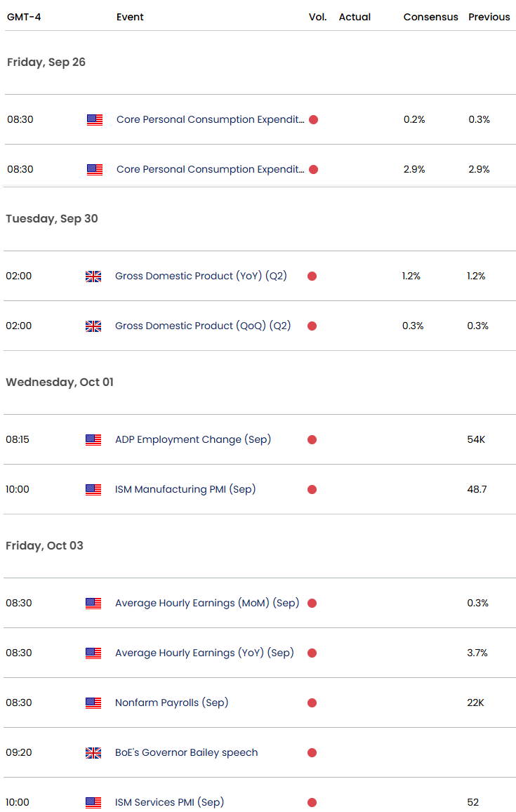Click the UK flag next to Gross Domestic Product (YoY)
516x812 pixels.
tap(93, 276)
